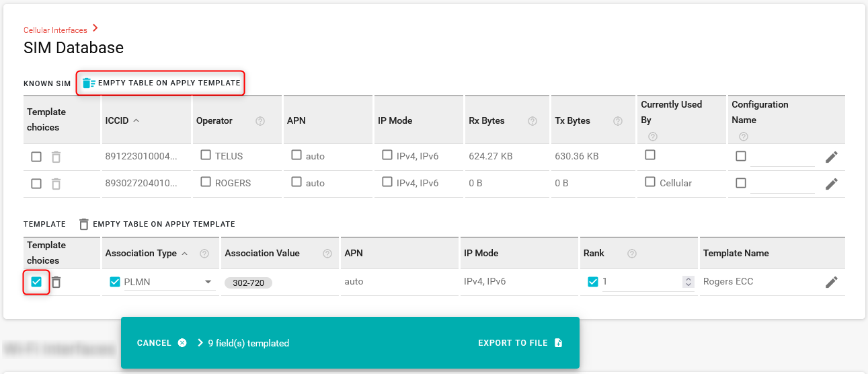Click help icon beside Rank column header

pyautogui.click(x=632, y=254)
